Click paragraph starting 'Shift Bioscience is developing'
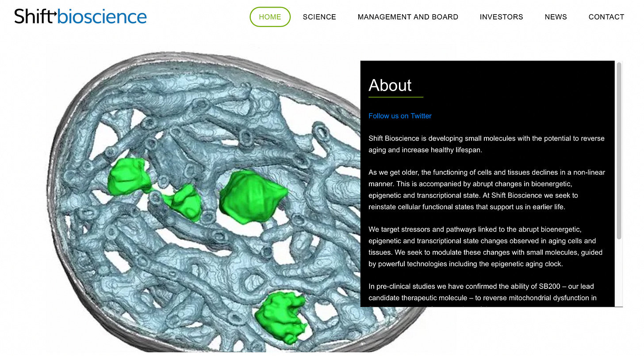Screen dimensions: 644x356 coord(487,144)
